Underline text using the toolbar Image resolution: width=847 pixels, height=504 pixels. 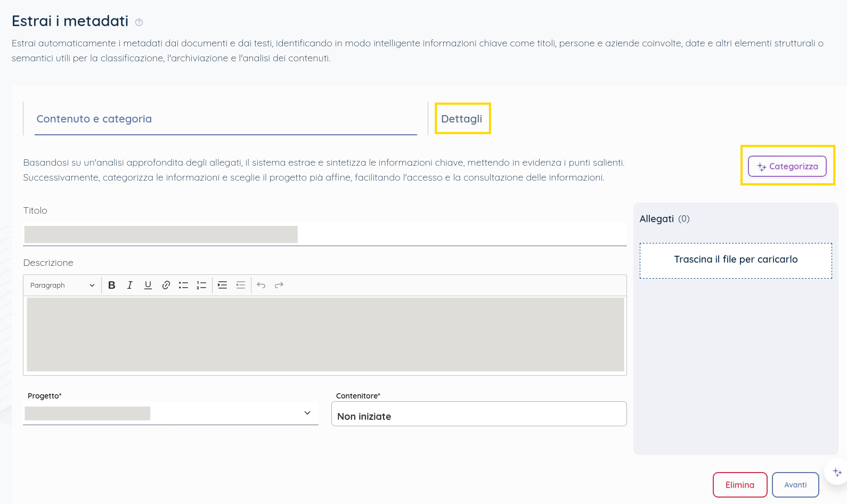[148, 285]
